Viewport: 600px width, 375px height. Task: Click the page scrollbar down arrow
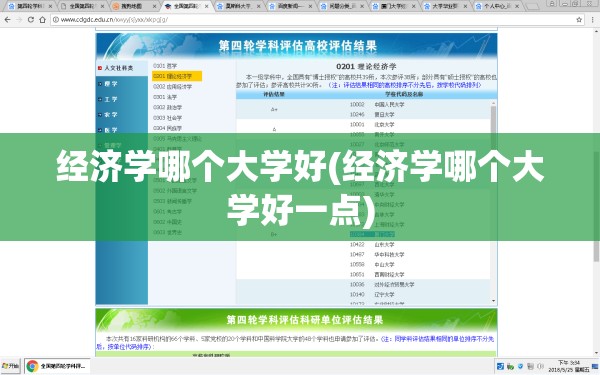(x=596, y=352)
